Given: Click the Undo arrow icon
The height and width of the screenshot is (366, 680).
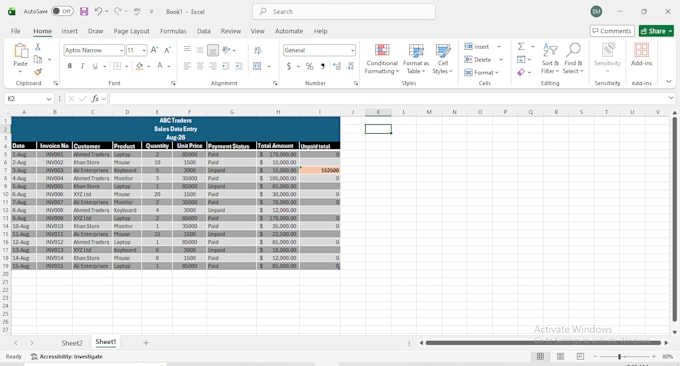Looking at the screenshot, I should tap(98, 11).
